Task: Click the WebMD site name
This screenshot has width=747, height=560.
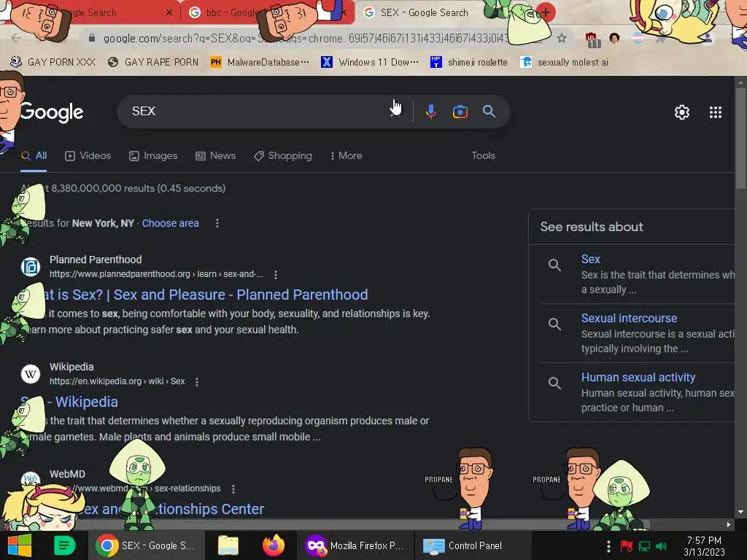Action: (67, 474)
